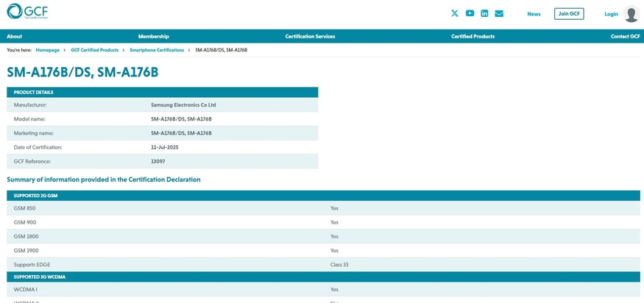Screen dimensions: 644x303
Task: Click the Yes value for GSM 850
Action: [x=334, y=208]
